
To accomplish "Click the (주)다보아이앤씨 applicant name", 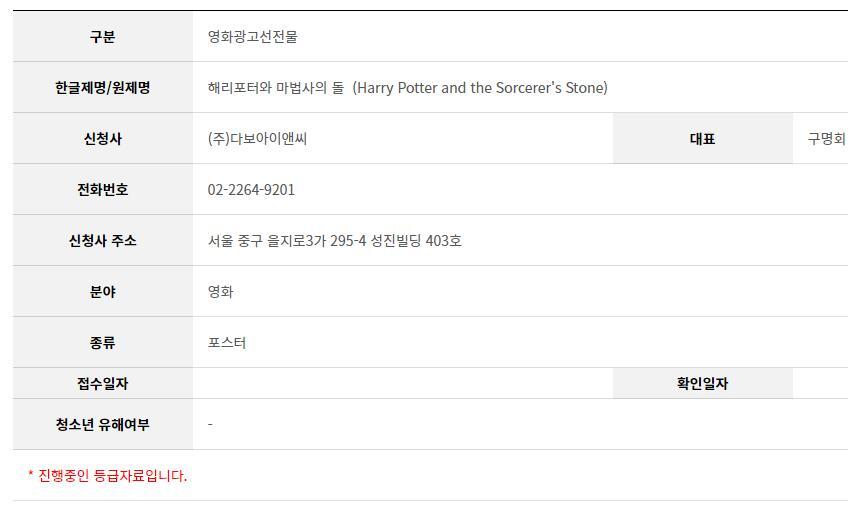I will pos(257,139).
